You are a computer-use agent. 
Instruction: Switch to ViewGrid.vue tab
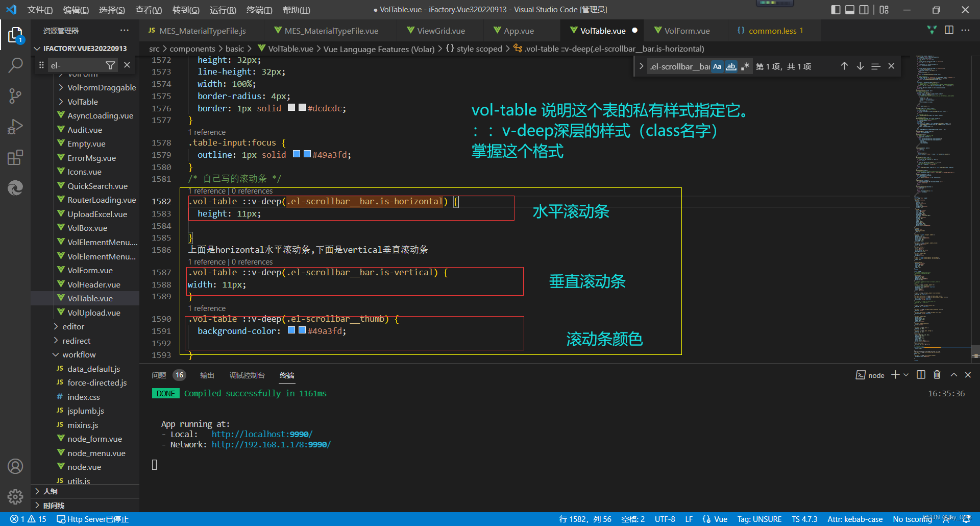[441, 31]
